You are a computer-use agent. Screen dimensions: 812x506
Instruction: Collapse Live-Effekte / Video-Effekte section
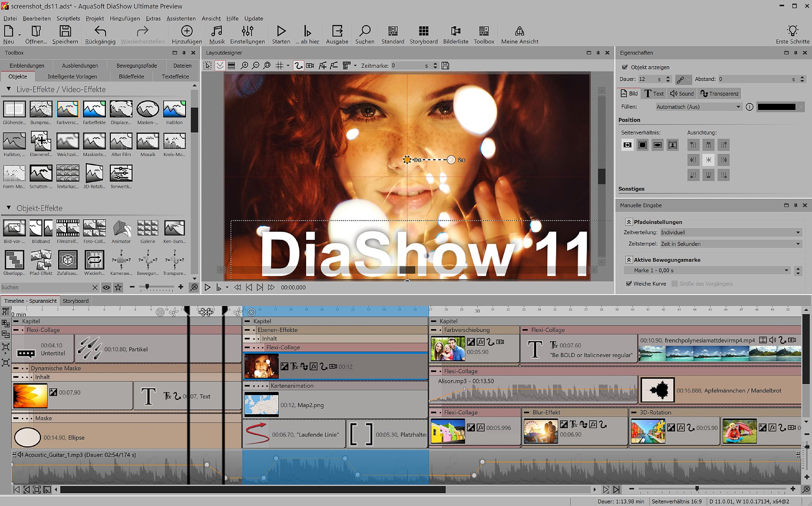tap(9, 89)
